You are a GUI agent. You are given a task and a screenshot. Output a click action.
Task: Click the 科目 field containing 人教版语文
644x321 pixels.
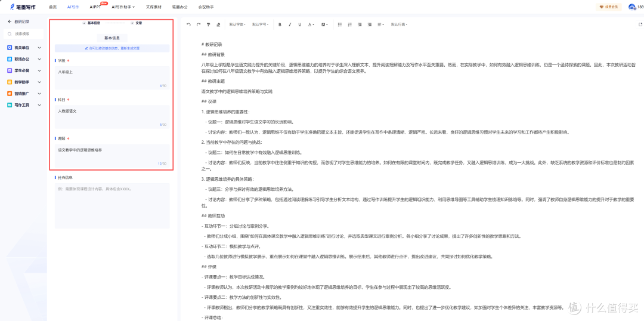[112, 117]
